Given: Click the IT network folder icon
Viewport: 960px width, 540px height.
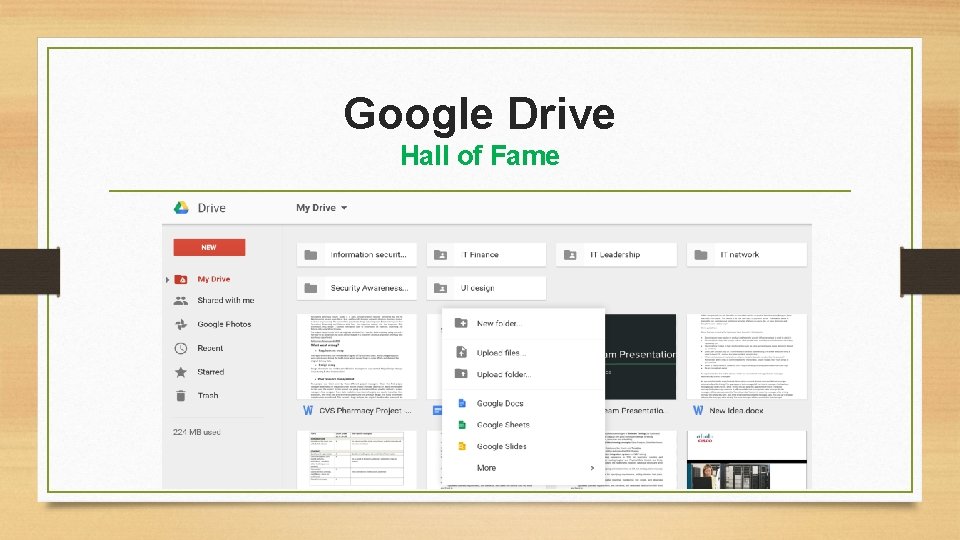Looking at the screenshot, I should click(x=701, y=255).
